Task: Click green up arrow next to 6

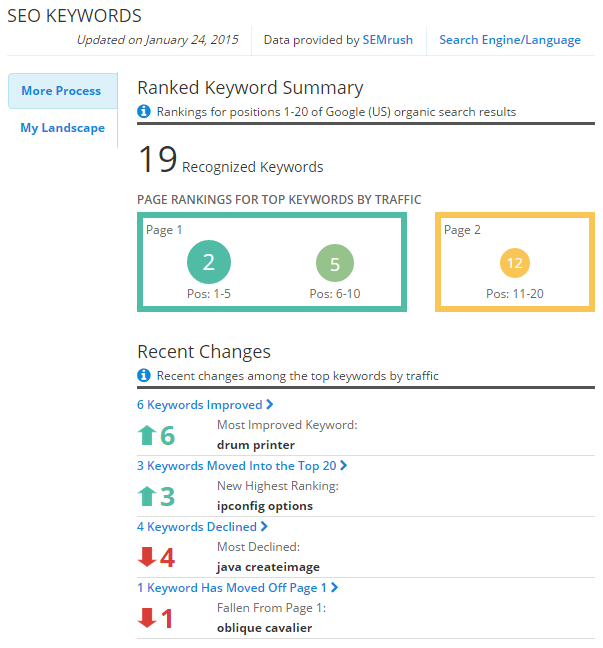Action: (147, 435)
